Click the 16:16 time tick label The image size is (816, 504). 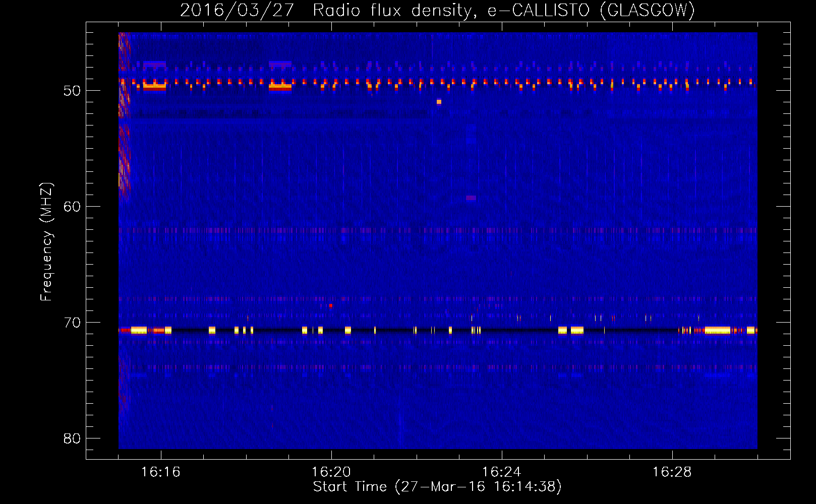[x=161, y=472]
